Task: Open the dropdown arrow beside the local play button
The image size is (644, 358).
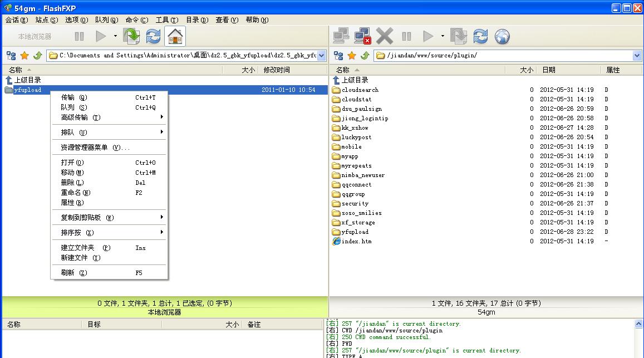Action: (115, 36)
